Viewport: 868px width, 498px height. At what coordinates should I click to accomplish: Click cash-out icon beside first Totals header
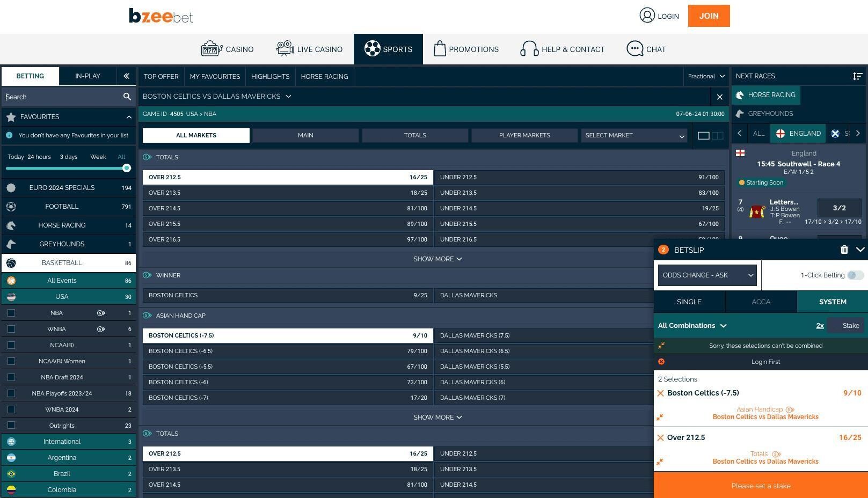pos(147,157)
